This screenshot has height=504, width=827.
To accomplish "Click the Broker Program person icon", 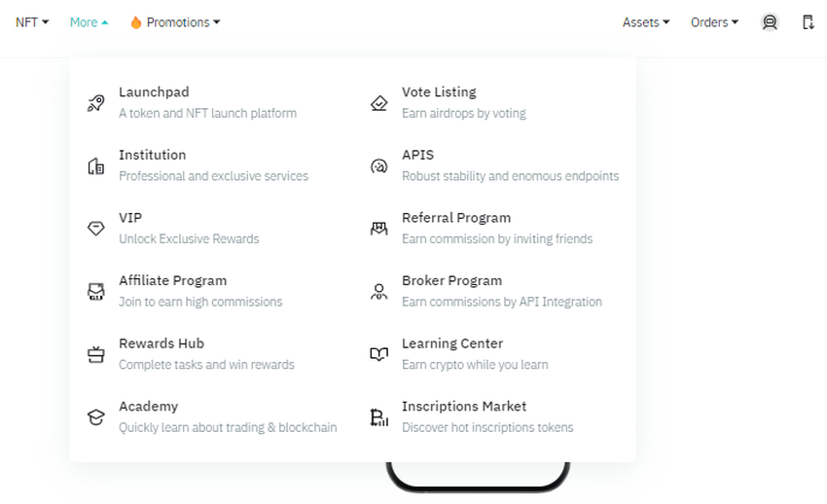I will click(x=379, y=292).
